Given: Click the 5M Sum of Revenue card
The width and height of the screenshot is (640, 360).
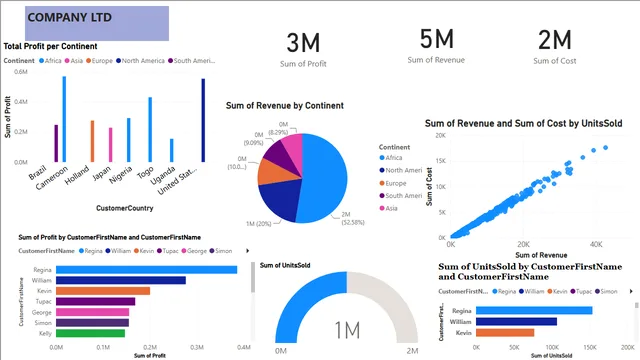Looking at the screenshot, I should click(x=436, y=46).
